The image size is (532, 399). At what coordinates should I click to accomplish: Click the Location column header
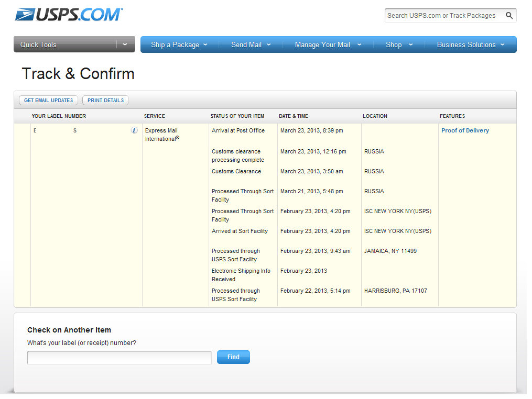tap(375, 116)
